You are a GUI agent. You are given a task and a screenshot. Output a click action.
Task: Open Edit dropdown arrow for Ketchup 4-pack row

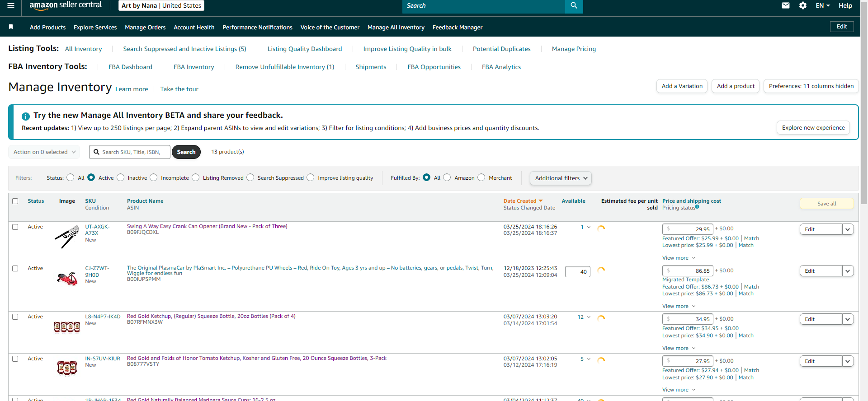[x=848, y=319]
